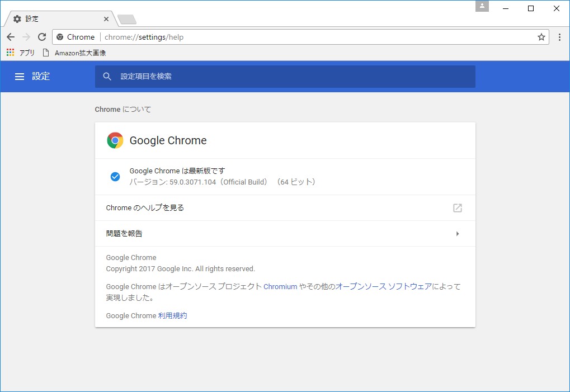Click the forward navigation arrow
This screenshot has height=392, width=570.
26,36
